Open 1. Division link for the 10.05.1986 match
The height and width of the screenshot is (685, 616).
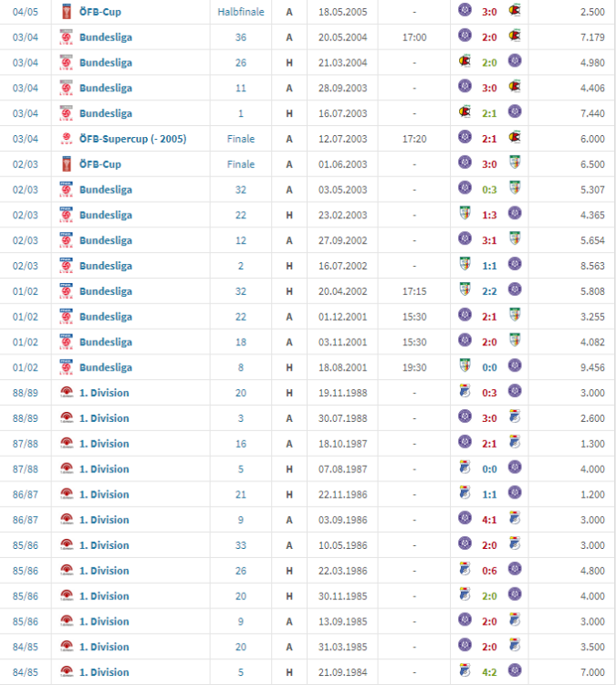(104, 545)
